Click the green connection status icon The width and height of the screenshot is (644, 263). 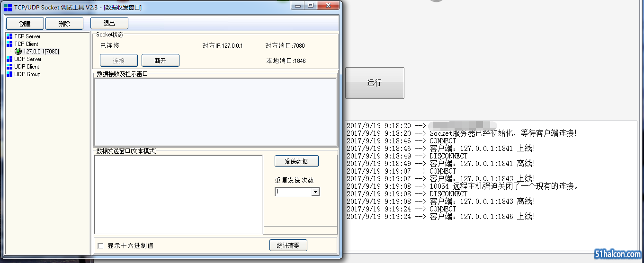click(x=18, y=52)
